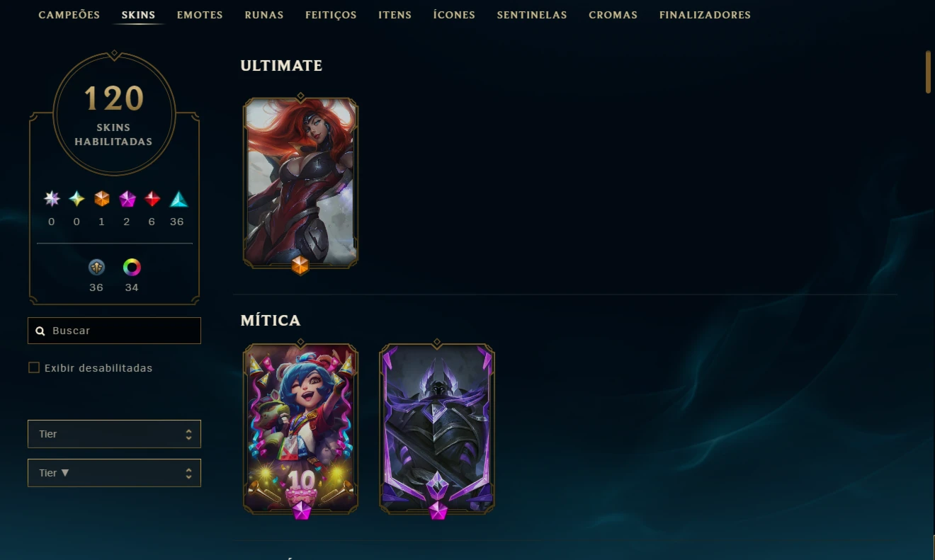
Task: Switch to the Campeões tab
Action: [x=69, y=15]
